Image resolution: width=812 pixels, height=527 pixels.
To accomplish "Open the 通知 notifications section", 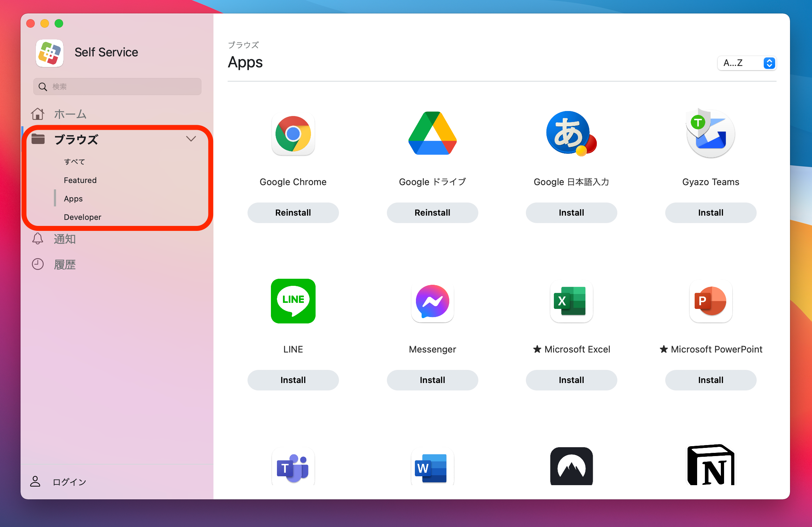I will pos(65,239).
